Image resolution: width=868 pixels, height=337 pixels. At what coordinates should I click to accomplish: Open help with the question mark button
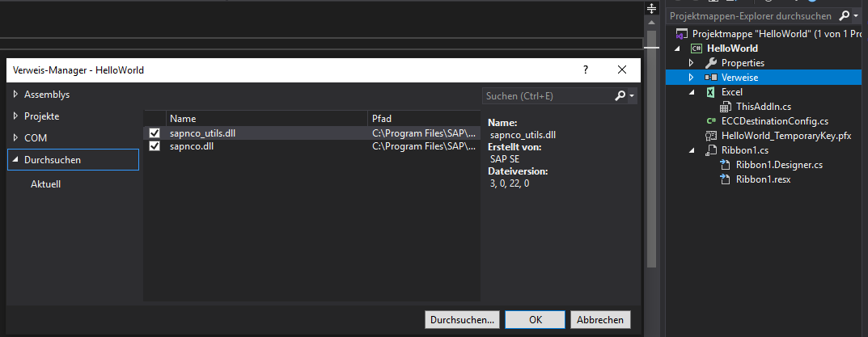pyautogui.click(x=586, y=70)
